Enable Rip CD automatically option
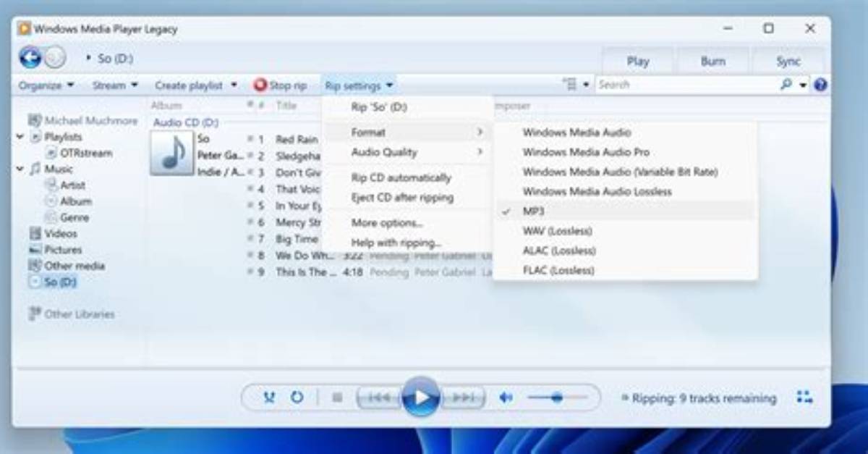 tap(408, 177)
